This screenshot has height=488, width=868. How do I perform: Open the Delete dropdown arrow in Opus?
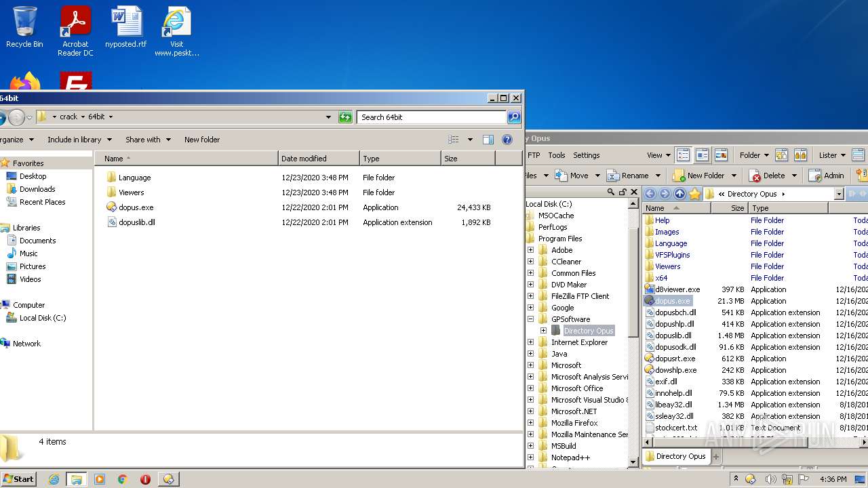coord(794,176)
